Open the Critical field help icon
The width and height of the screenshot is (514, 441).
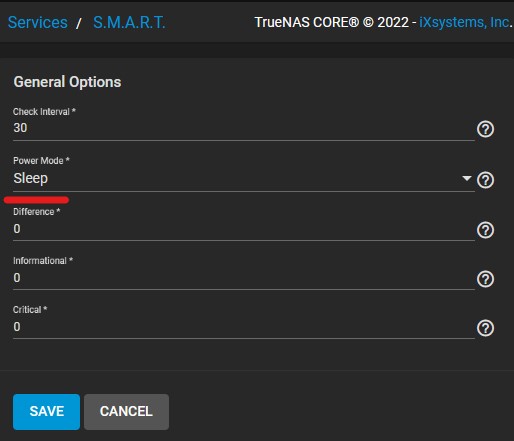pos(485,328)
